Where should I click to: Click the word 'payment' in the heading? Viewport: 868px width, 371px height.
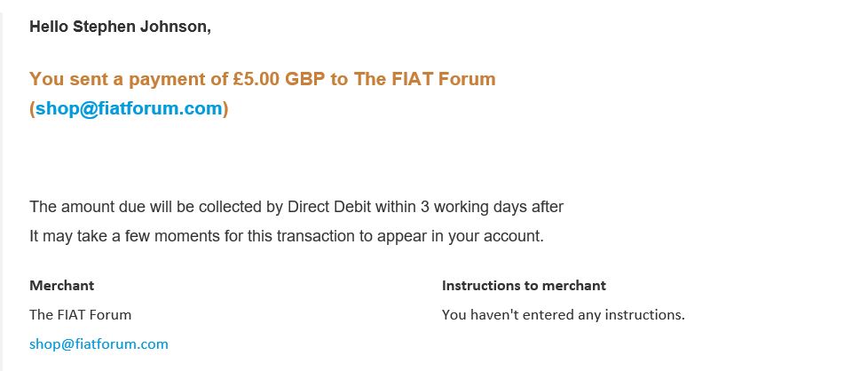click(167, 79)
